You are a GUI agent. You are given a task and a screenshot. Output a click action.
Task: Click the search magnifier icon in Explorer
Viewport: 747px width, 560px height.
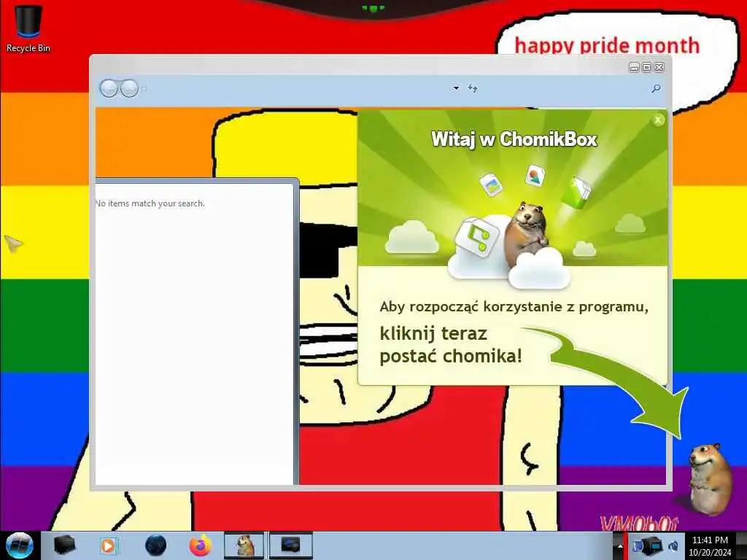tap(656, 88)
